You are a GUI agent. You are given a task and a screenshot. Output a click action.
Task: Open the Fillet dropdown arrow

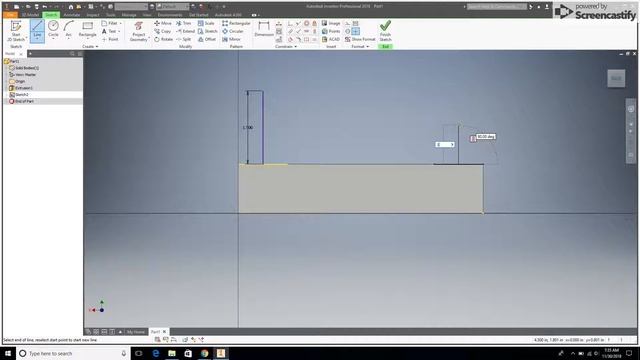point(120,23)
